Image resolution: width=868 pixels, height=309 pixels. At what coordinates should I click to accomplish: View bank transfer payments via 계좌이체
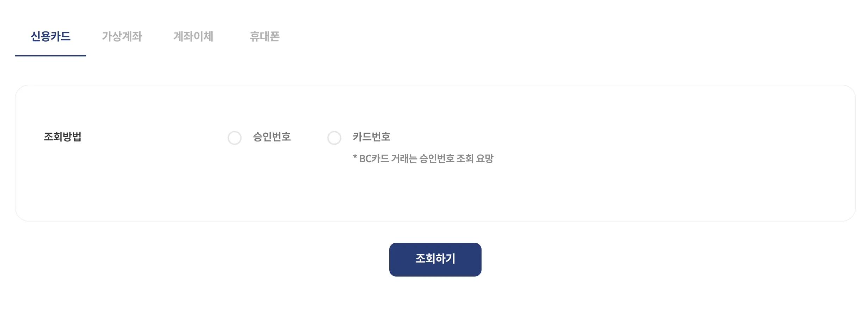point(193,36)
